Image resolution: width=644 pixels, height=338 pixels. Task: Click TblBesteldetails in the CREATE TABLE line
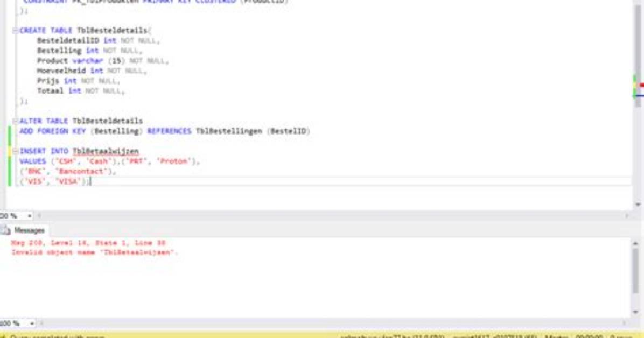coord(112,30)
